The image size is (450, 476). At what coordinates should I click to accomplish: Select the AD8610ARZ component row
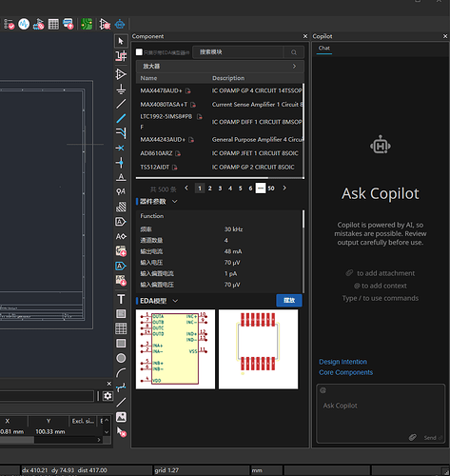pos(220,153)
